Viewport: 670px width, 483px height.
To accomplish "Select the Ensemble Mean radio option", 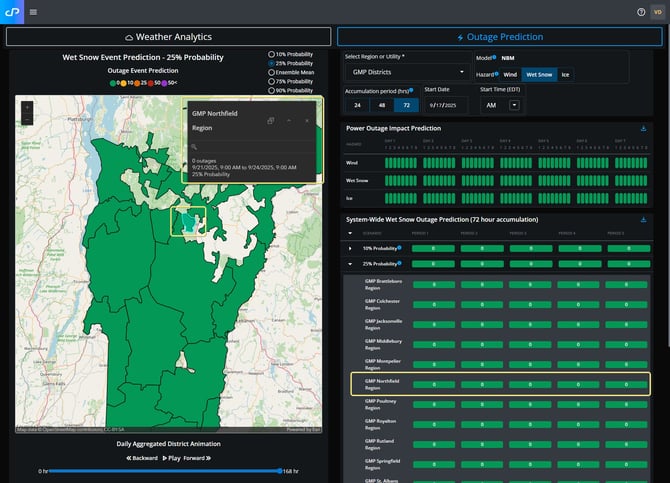I will point(271,72).
